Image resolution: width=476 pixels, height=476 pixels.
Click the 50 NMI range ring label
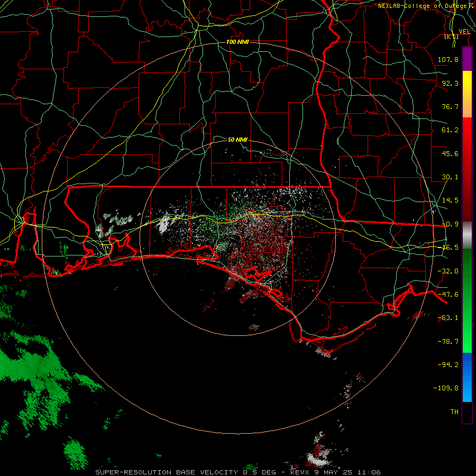[x=237, y=140]
